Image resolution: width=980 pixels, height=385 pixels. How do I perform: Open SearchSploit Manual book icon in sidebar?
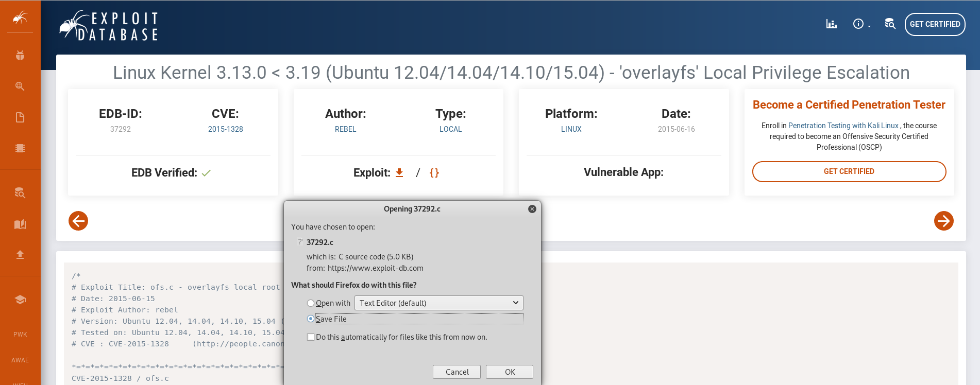20,224
